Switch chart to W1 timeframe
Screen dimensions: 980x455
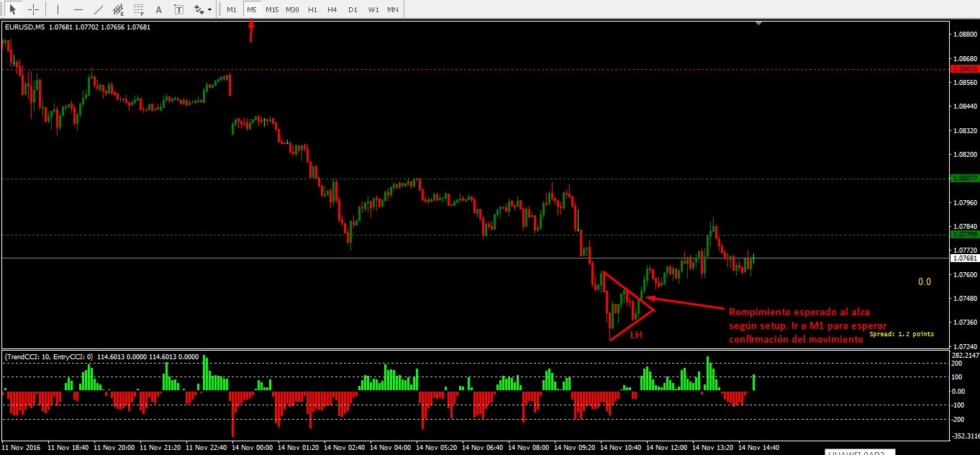pyautogui.click(x=373, y=9)
